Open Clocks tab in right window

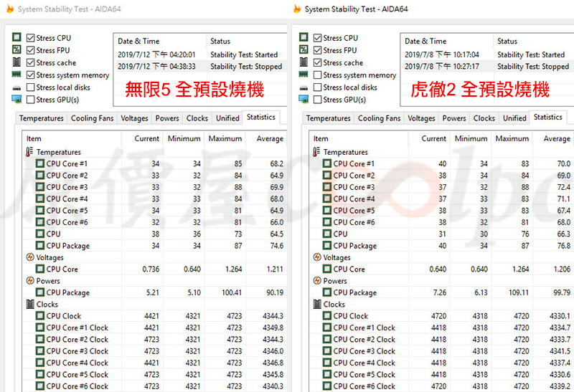(484, 118)
